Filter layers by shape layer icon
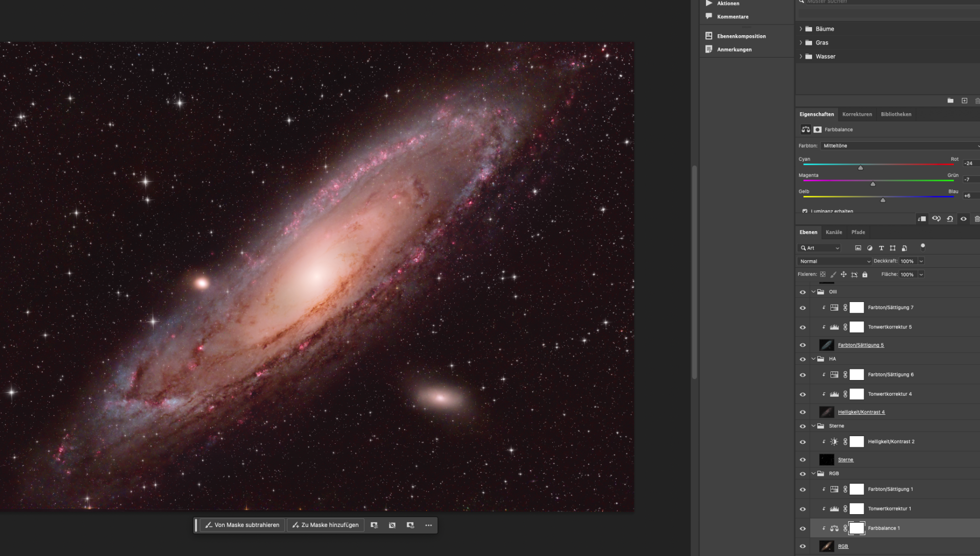Screen dimensions: 980x556 coord(893,248)
